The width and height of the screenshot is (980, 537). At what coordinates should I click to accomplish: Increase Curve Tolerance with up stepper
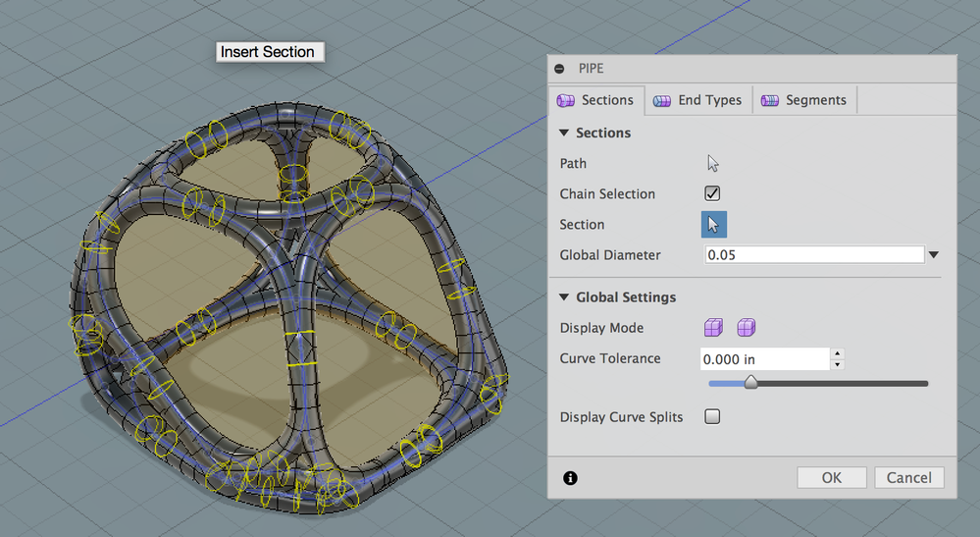coord(837,353)
